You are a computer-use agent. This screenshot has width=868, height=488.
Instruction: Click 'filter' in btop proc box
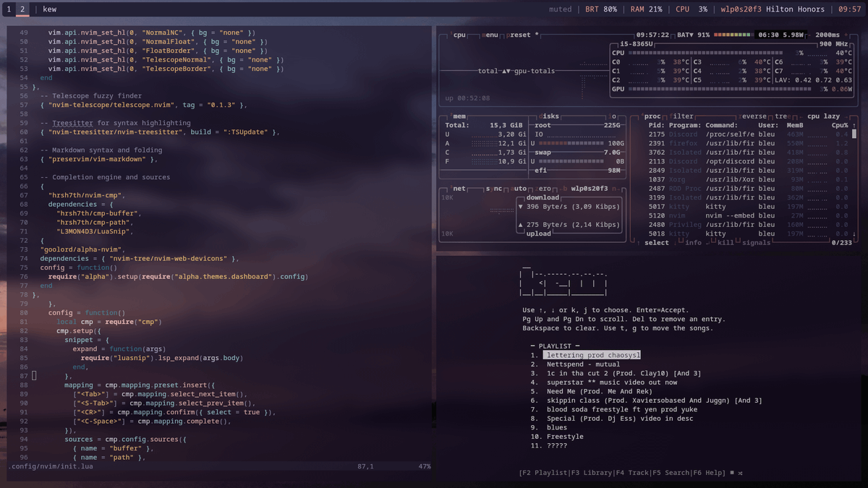pyautogui.click(x=682, y=116)
